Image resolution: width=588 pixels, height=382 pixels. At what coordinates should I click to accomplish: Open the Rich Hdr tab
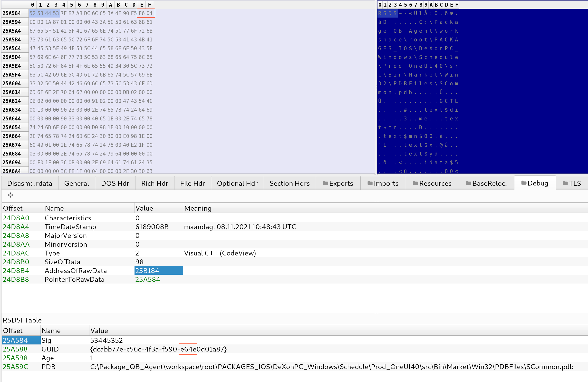pos(154,183)
